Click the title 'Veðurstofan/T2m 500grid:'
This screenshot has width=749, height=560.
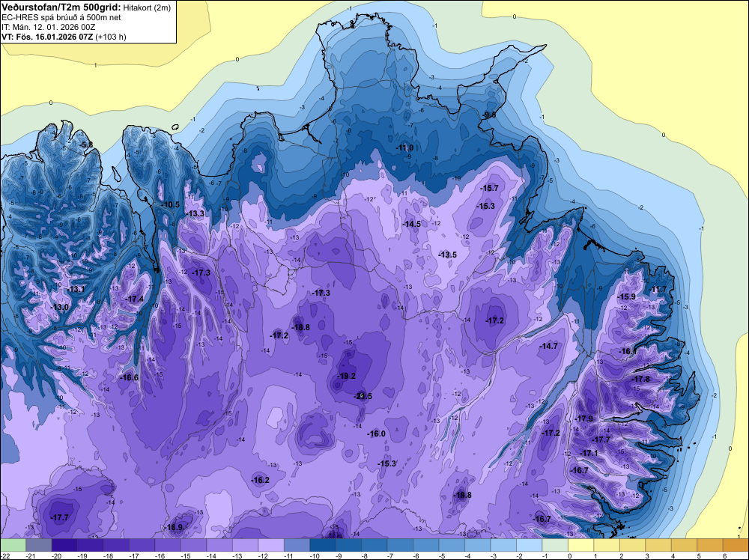click(x=61, y=7)
